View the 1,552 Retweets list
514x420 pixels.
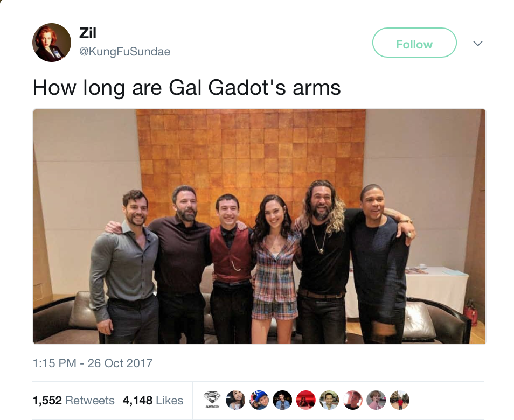tap(73, 400)
